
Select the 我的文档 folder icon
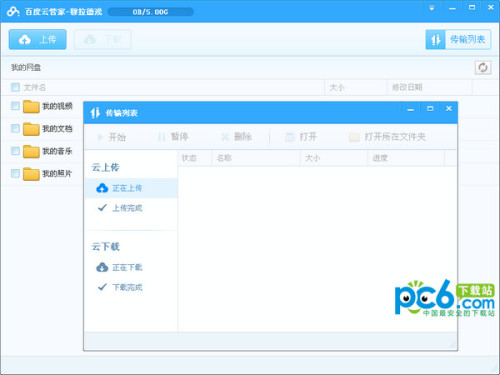tap(31, 129)
